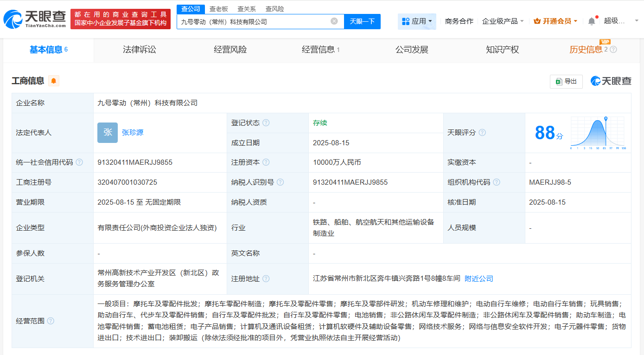The width and height of the screenshot is (644, 355).
Task: Expand the 开通会员 dropdown arrow
Action: tap(575, 21)
